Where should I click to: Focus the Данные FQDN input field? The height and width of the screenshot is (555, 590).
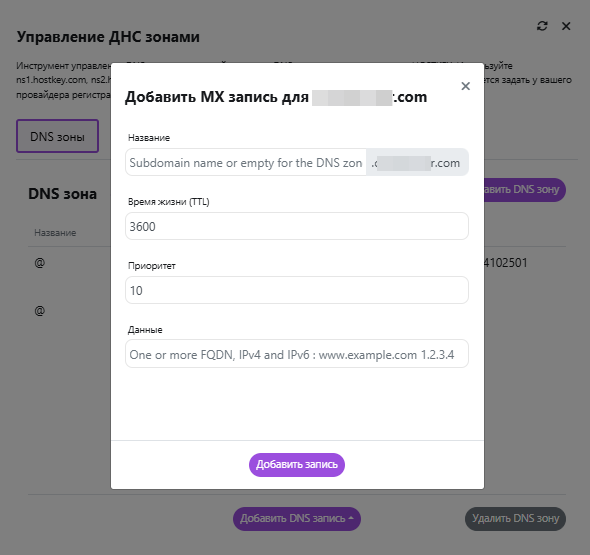[297, 354]
